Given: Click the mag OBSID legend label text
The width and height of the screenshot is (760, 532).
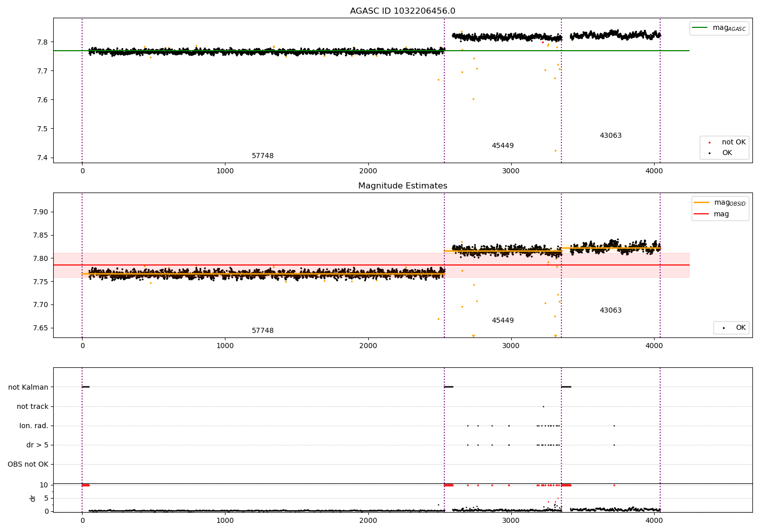Looking at the screenshot, I should 730,203.
